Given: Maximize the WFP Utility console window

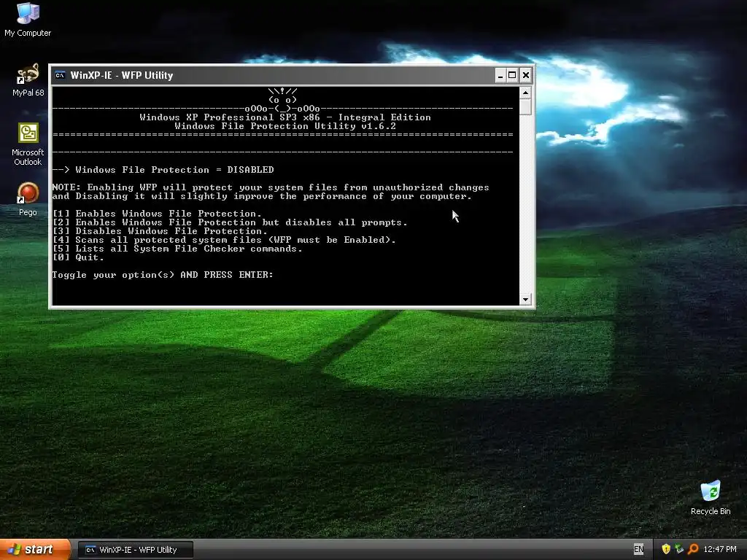Looking at the screenshot, I should pos(512,75).
